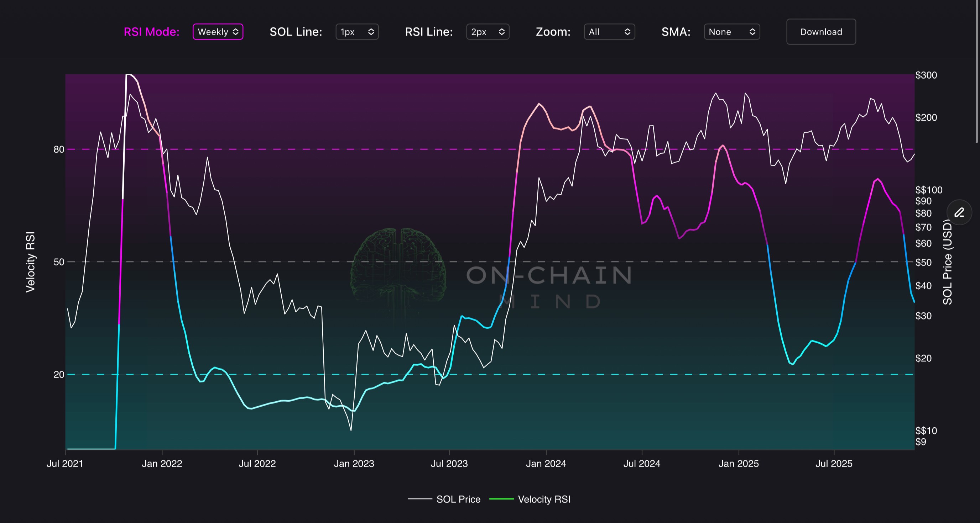Screen dimensions: 980x523
Task: Toggle SOL Price series in legend
Action: (x=458, y=499)
